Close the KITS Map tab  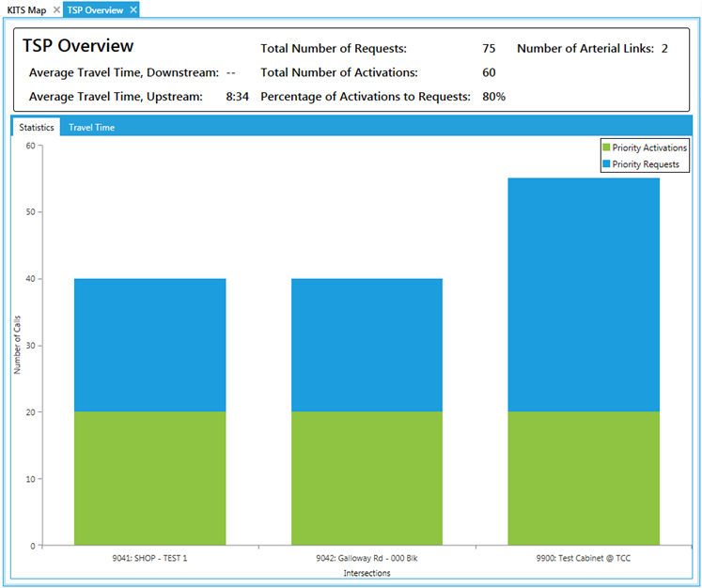[57, 9]
